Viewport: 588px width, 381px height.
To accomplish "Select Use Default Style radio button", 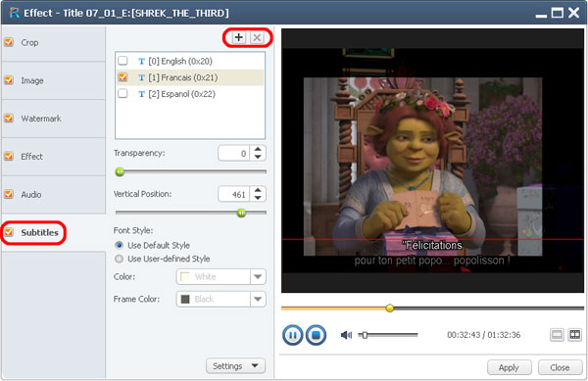I will click(x=120, y=246).
